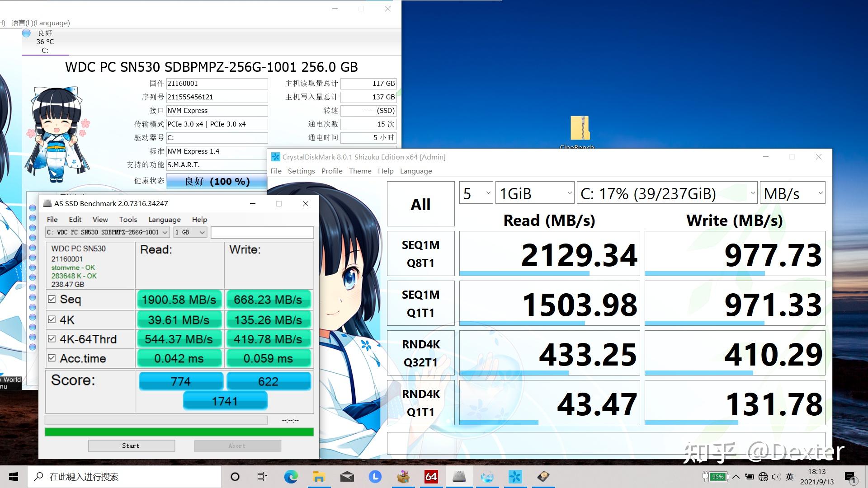The width and height of the screenshot is (868, 488).
Task: Open the Tools menu in AS SSD
Action: tap(128, 220)
